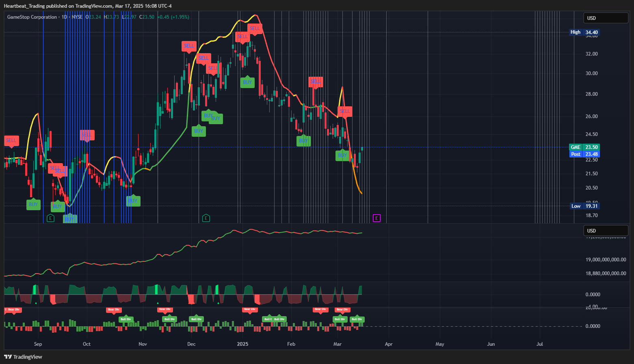Screen dimensions: 634x364
Task: Select the Post 23.48 post-market price label
Action: click(x=584, y=154)
